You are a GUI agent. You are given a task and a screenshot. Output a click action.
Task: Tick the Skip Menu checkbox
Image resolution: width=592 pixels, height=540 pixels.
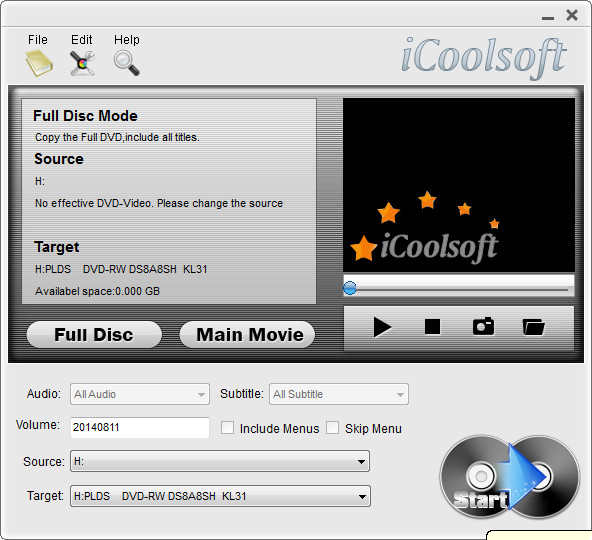click(x=332, y=428)
